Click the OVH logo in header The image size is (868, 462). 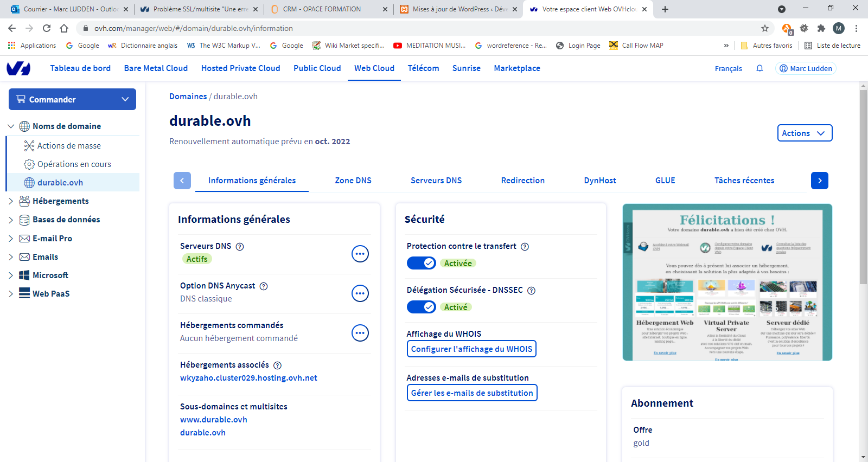[x=18, y=68]
